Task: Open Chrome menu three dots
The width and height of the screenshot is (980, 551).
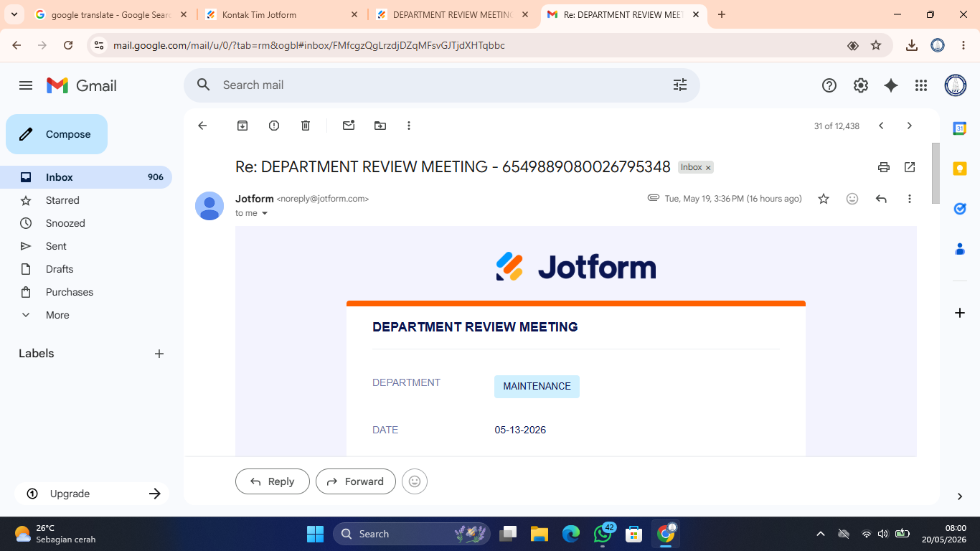Action: pos(963,45)
